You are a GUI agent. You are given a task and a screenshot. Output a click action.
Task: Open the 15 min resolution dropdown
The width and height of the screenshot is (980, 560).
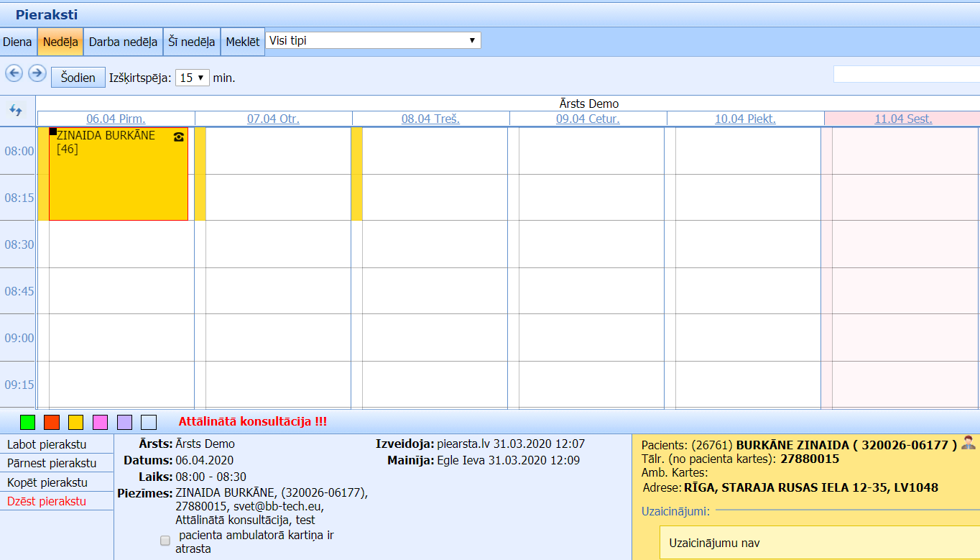pyautogui.click(x=192, y=78)
